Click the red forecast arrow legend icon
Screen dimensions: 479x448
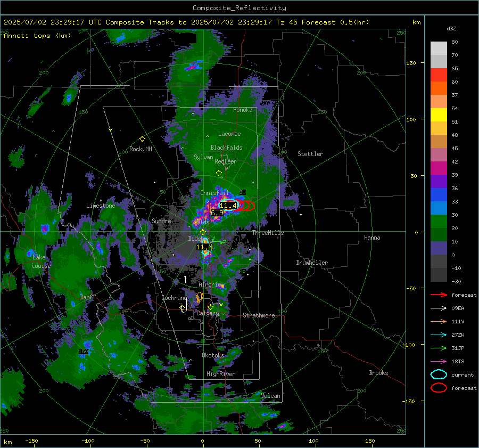pos(439,295)
